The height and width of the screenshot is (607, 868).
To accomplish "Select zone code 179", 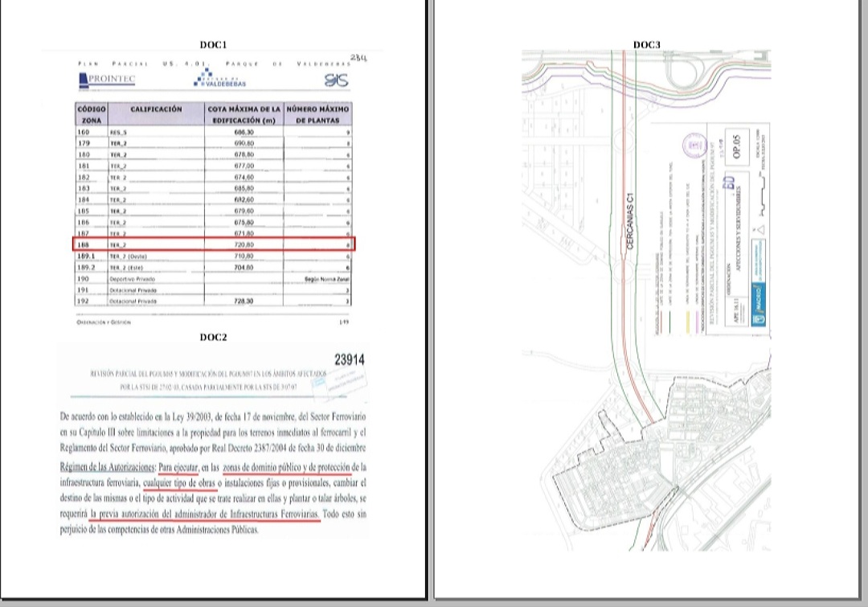I will 84,143.
